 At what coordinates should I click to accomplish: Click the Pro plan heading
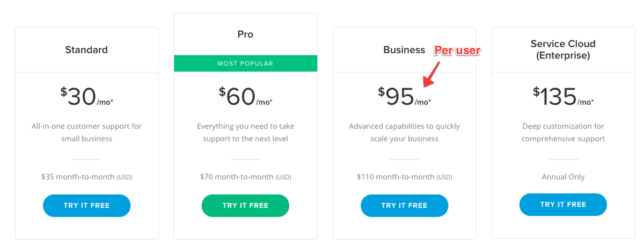245,34
